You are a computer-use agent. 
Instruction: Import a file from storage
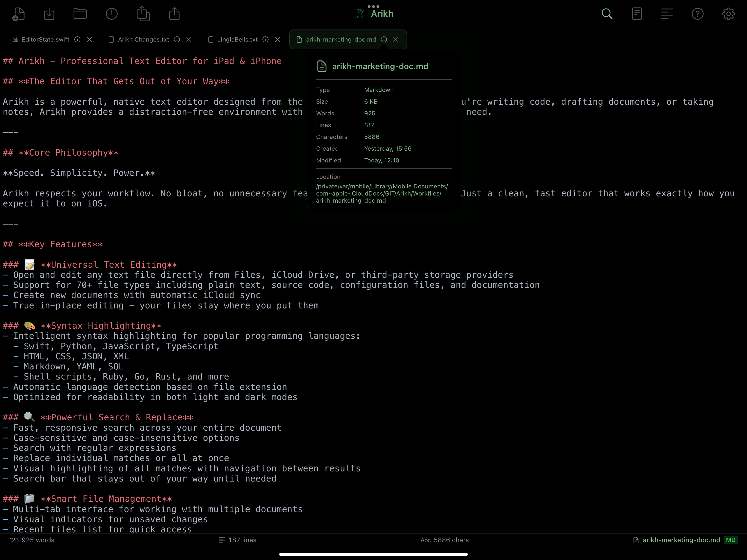point(49,13)
